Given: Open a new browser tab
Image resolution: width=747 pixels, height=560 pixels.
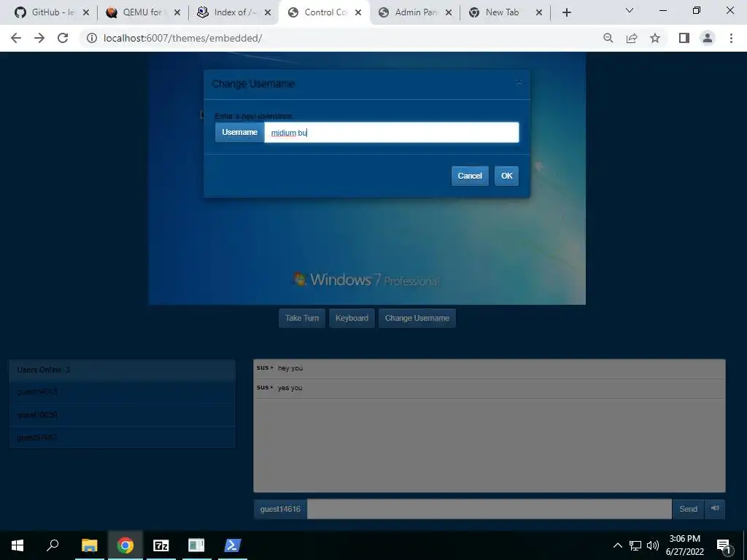Looking at the screenshot, I should pos(566,13).
